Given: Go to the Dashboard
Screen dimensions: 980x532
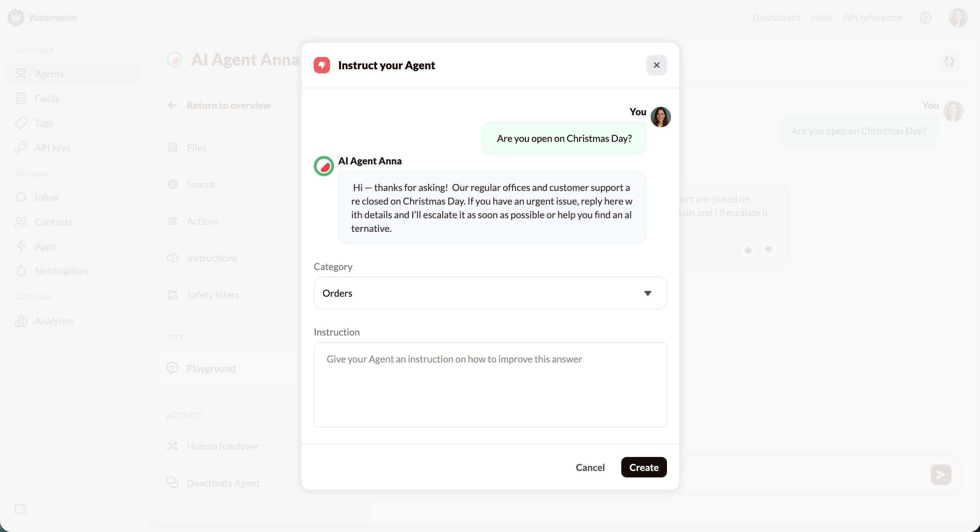Looking at the screenshot, I should click(776, 17).
